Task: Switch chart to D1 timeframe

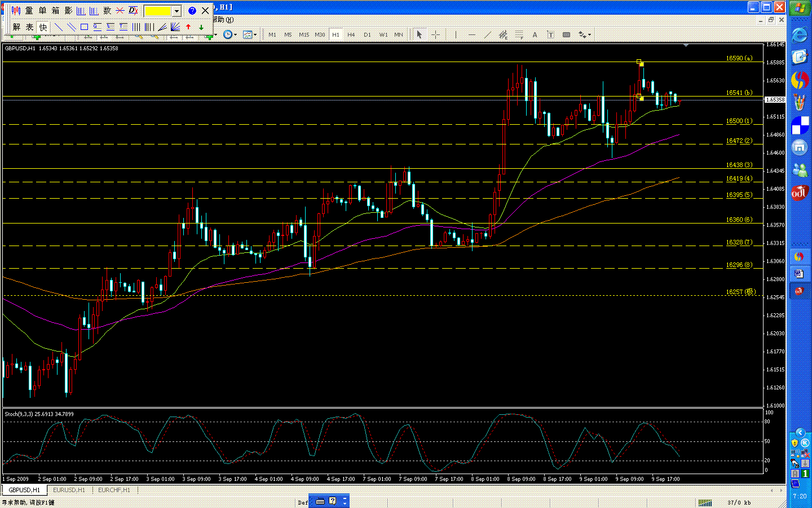Action: [x=367, y=34]
